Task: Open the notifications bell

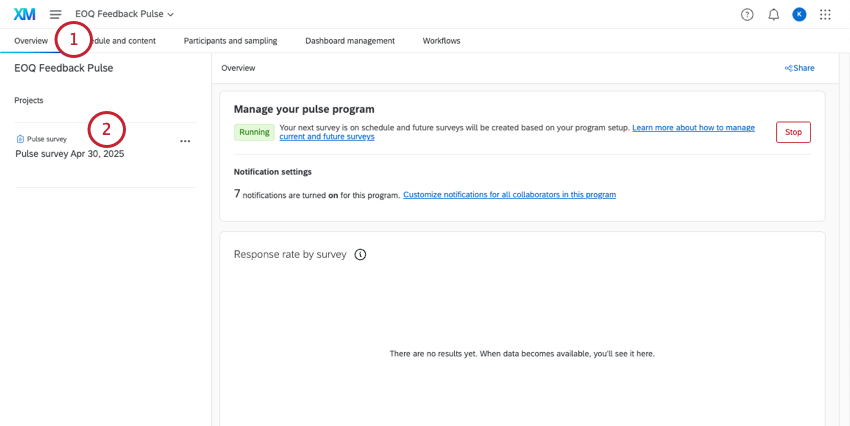Action: 773,14
